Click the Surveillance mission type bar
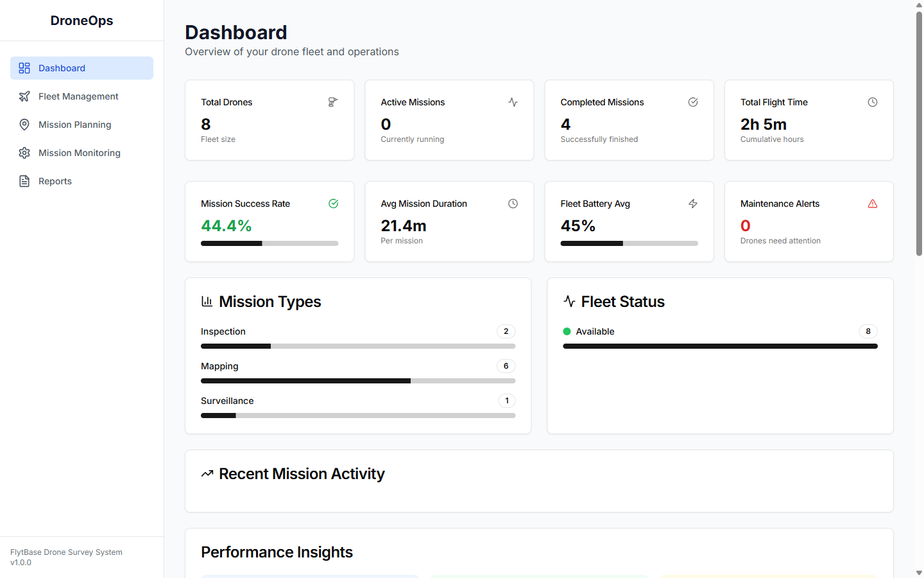 pos(358,416)
